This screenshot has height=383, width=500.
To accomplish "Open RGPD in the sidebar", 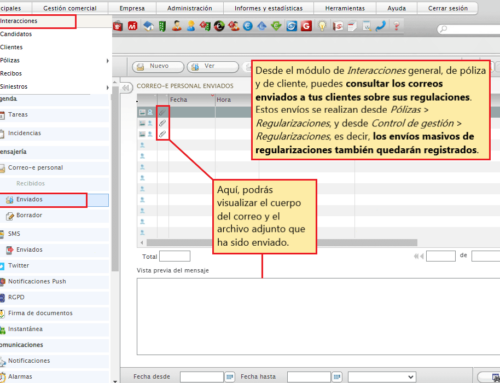I will click(x=16, y=297).
